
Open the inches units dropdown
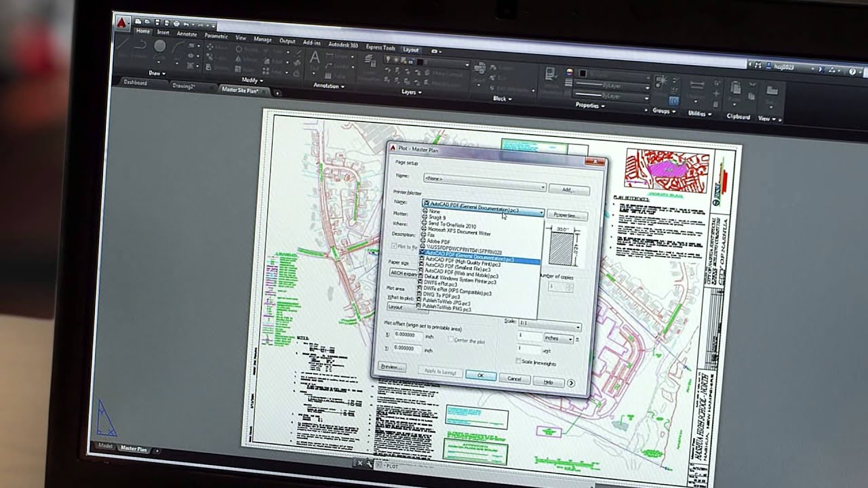pos(559,338)
